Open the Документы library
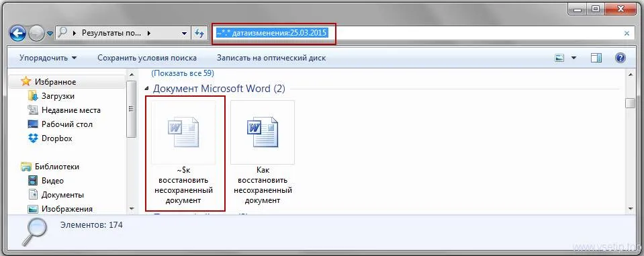Viewport: 644px width, 256px height. pyautogui.click(x=62, y=194)
